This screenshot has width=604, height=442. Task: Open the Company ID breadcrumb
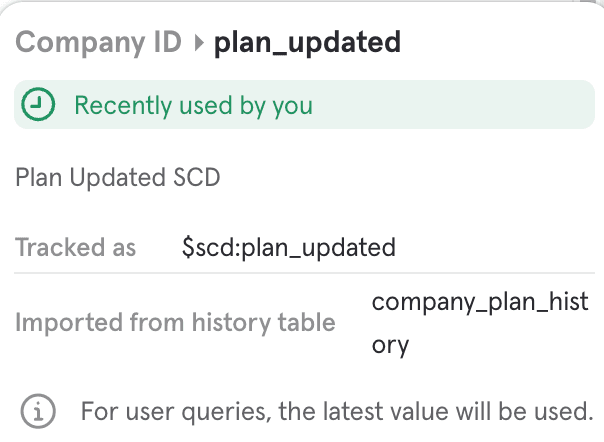pos(99,42)
